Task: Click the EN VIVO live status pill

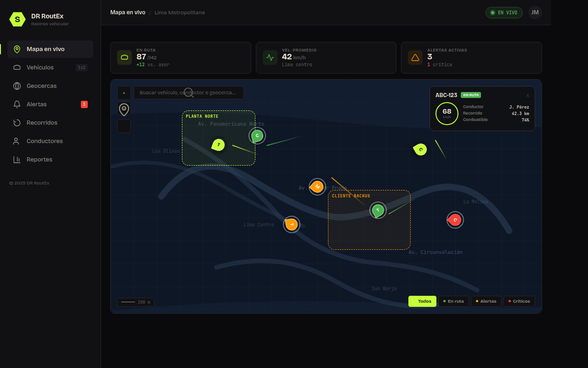Action: 504,12
